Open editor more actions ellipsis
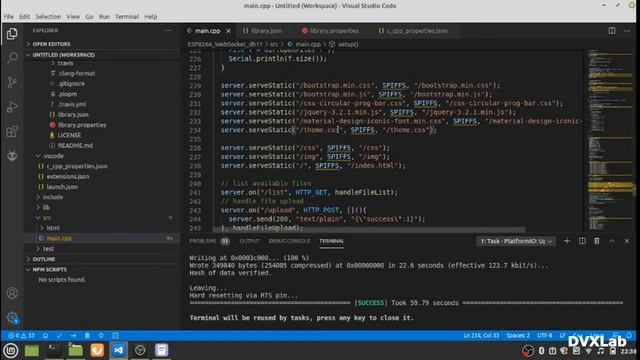The height and width of the screenshot is (360, 640). [x=627, y=31]
